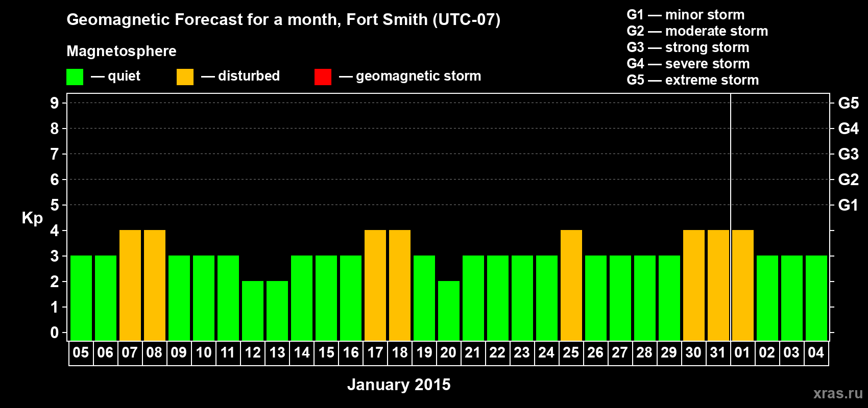Click the date label 29
This screenshot has height=408, width=868.
(669, 352)
